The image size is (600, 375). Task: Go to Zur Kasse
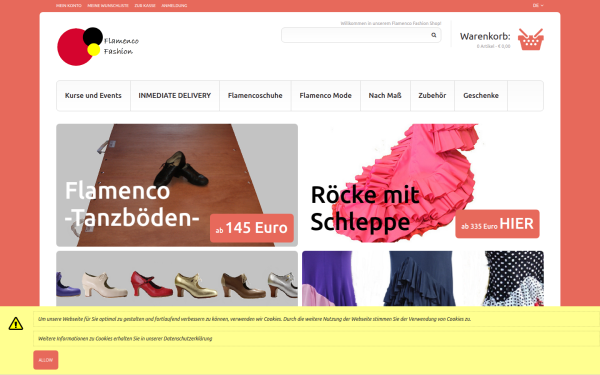coord(145,6)
